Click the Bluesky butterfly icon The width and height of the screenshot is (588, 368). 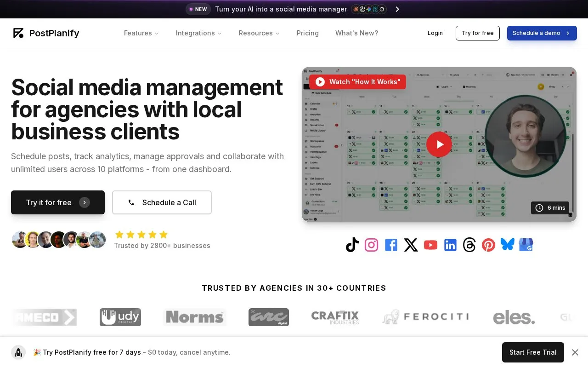coord(508,244)
